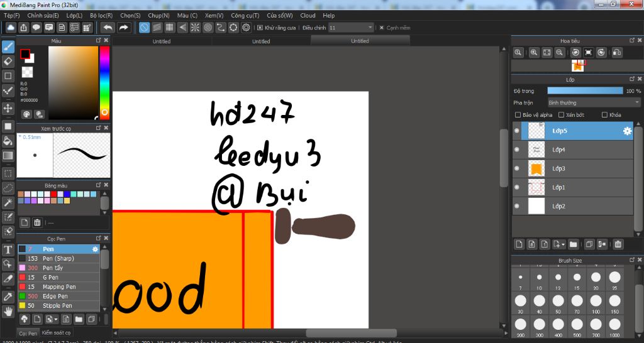Zoom out on the navigator panel
This screenshot has height=343, width=644.
tap(559, 52)
